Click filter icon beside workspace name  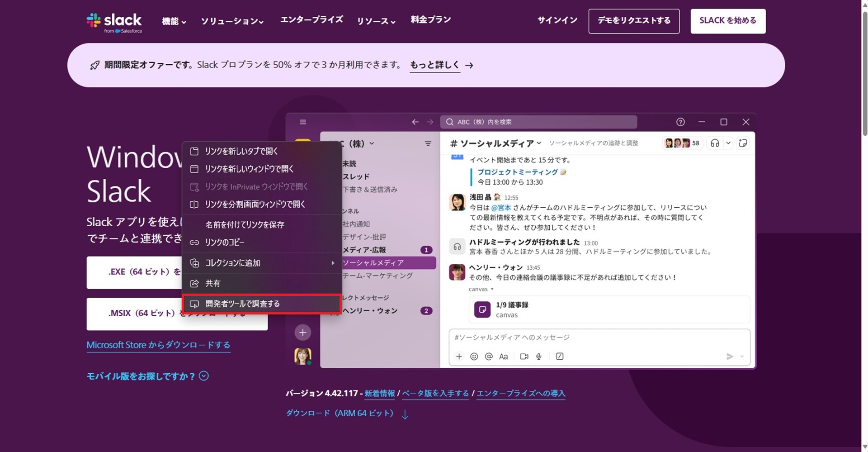coord(428,144)
